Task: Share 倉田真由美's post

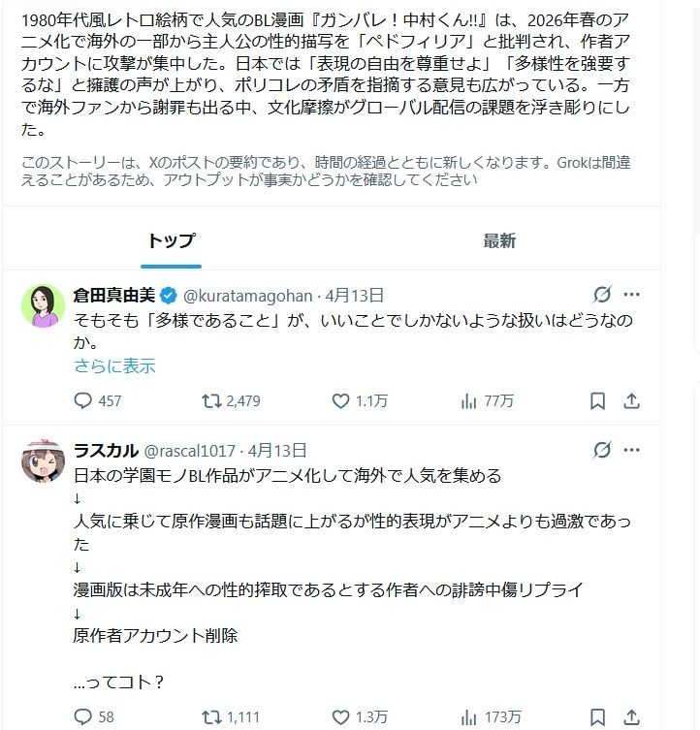Action: pyautogui.click(x=631, y=400)
